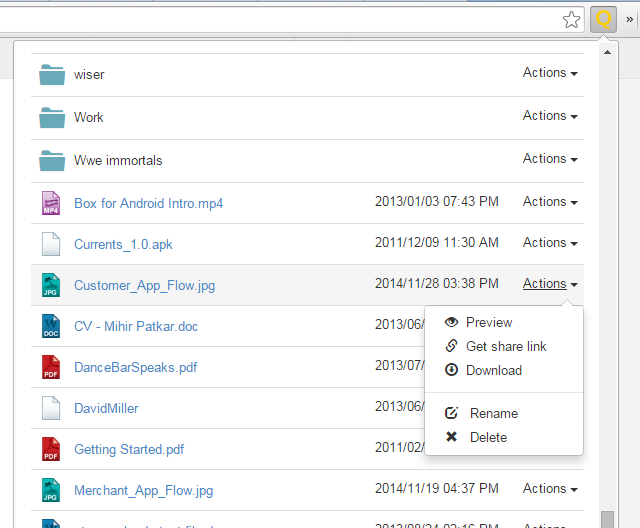Viewport: 640px width, 528px height.
Task: Open Actions dropdown for Merchant_App_Flow.jpg
Action: 549,489
